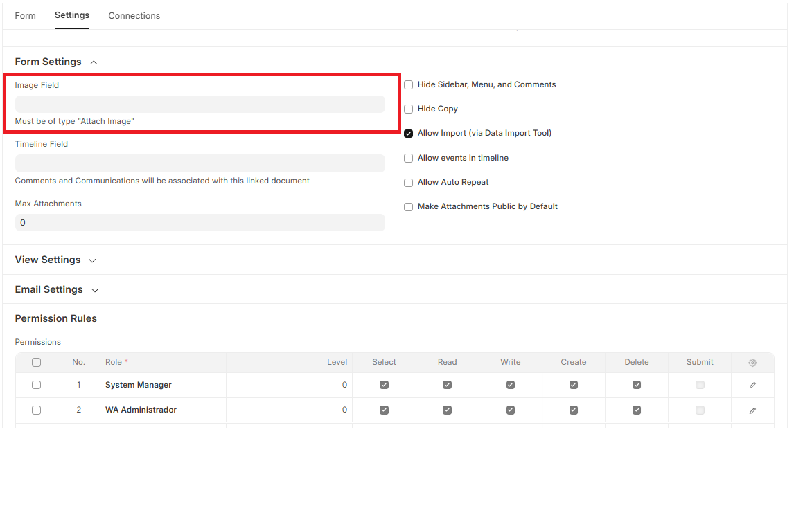Check the "Hide Copy" option
This screenshot has width=812, height=515.
(408, 109)
